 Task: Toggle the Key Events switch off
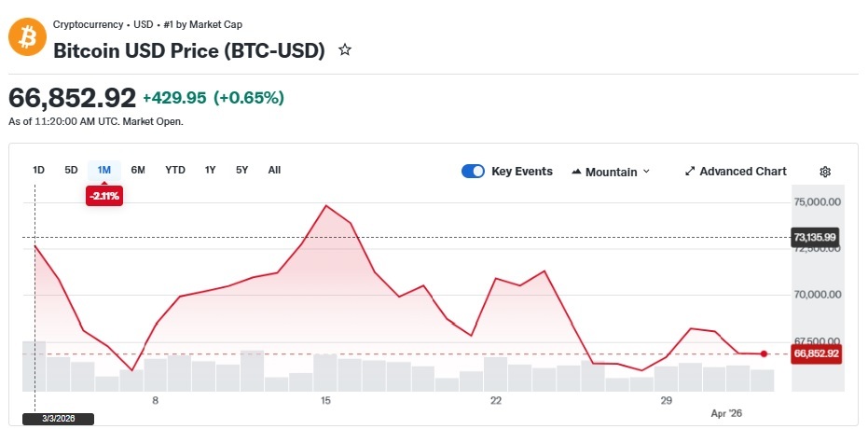(473, 172)
